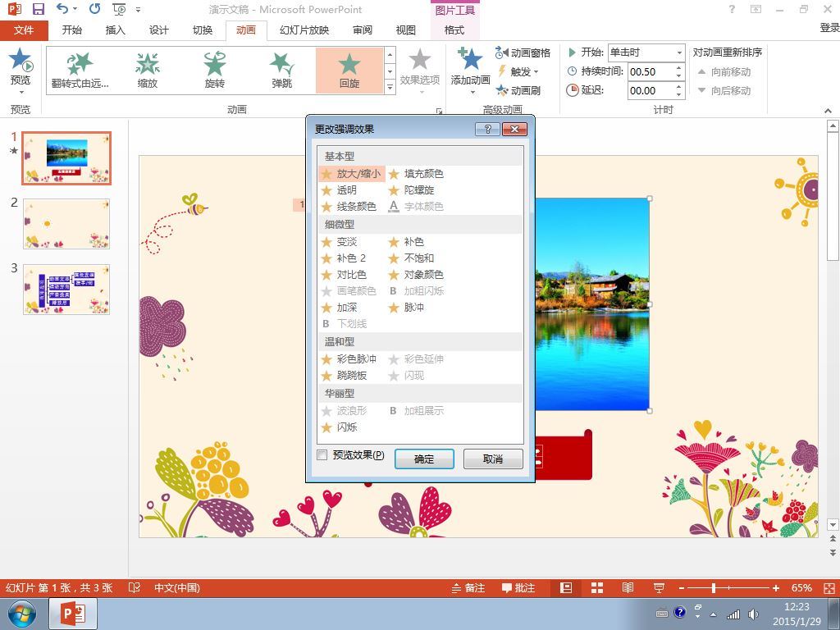Open the 格式 picture tools tab
Screen dimensions: 840x630
(454, 30)
